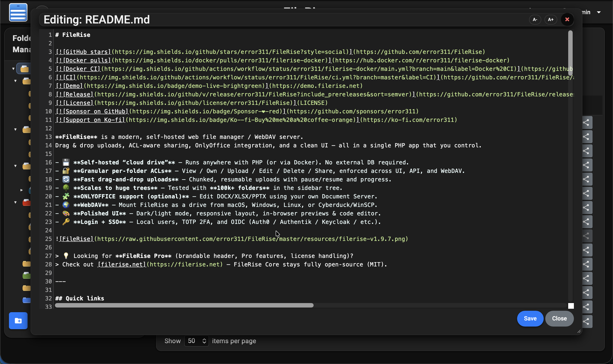Decrease editor font size with A-
Screen dimensions: 613x364
(x=535, y=20)
